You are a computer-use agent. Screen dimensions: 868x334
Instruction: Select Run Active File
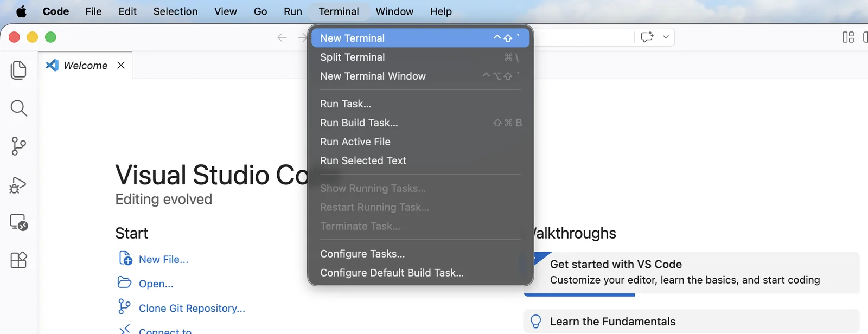420,142
